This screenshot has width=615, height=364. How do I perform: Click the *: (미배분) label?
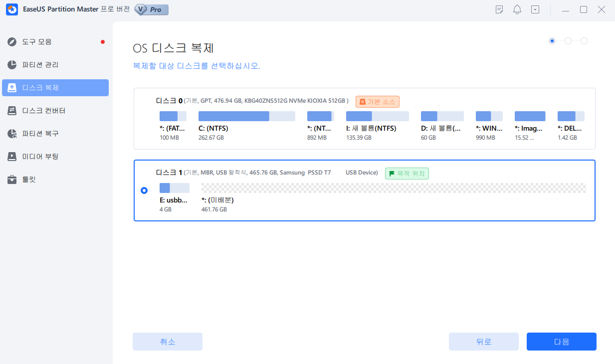(x=217, y=200)
